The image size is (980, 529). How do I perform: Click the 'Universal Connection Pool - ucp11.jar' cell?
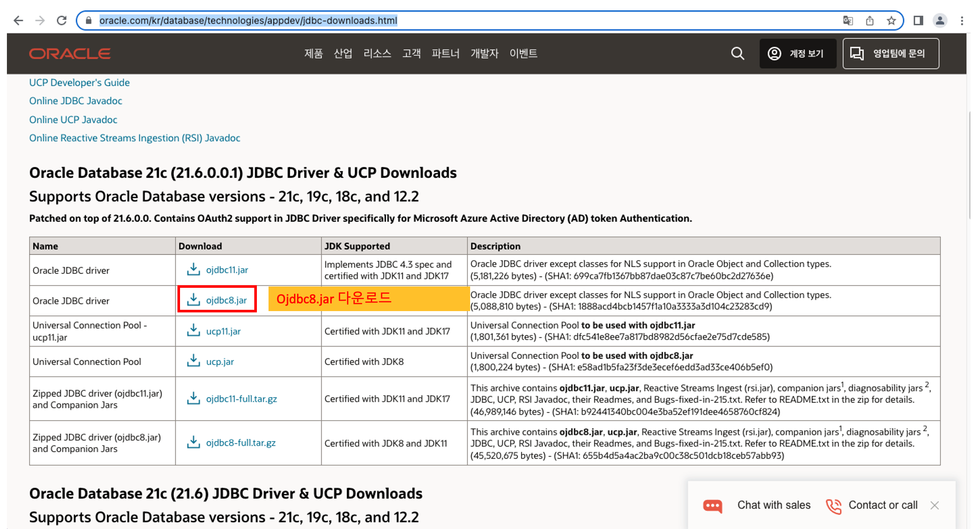(102, 331)
